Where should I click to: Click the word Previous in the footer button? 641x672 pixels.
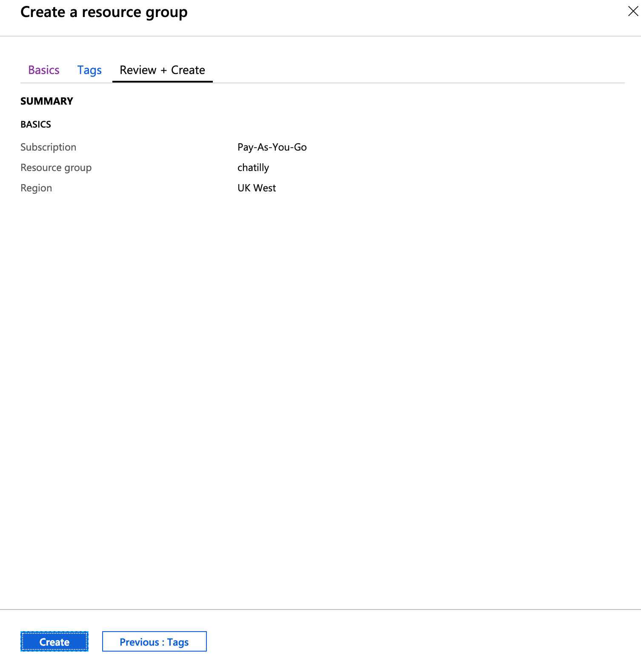click(x=139, y=642)
